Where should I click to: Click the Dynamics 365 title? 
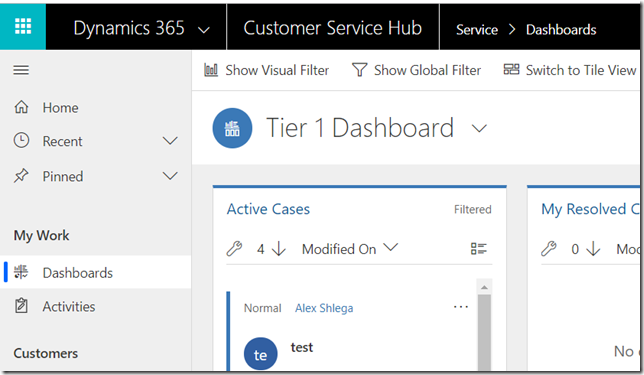click(x=129, y=28)
